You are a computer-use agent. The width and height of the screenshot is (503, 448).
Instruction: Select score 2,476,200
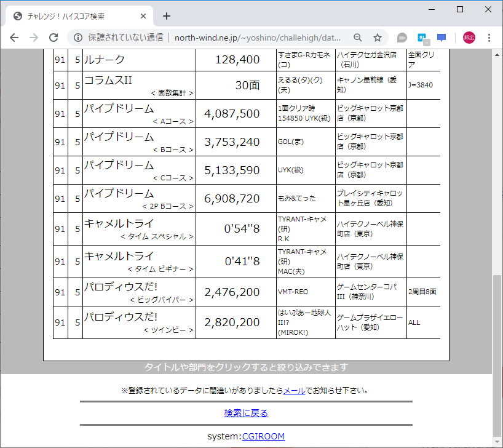click(x=232, y=292)
